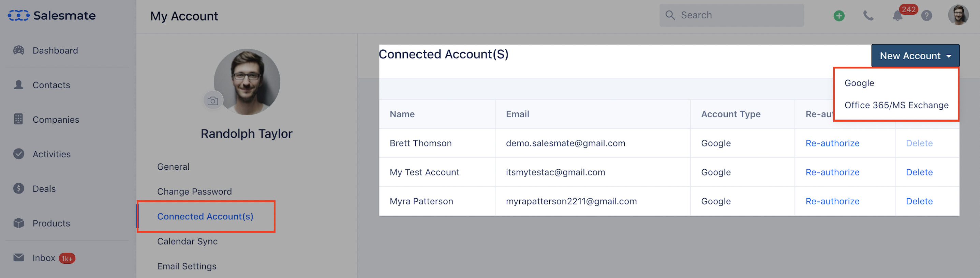Open the phone dialer icon

pyautogui.click(x=868, y=16)
